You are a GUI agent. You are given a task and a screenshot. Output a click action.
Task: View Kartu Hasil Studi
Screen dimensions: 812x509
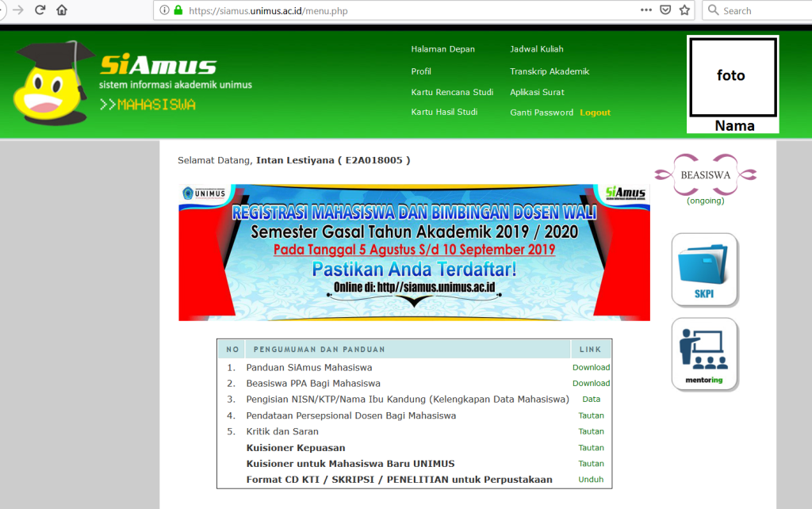tap(444, 112)
